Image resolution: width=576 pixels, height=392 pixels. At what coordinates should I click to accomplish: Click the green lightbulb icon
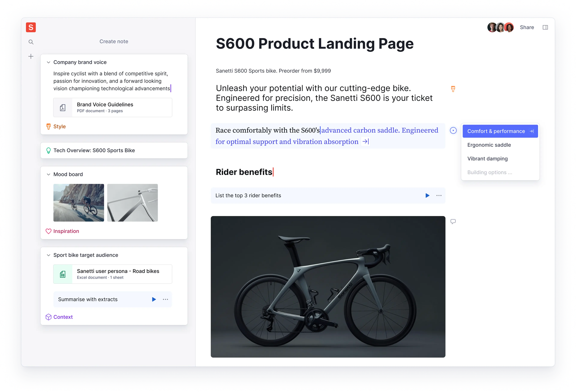(49, 151)
